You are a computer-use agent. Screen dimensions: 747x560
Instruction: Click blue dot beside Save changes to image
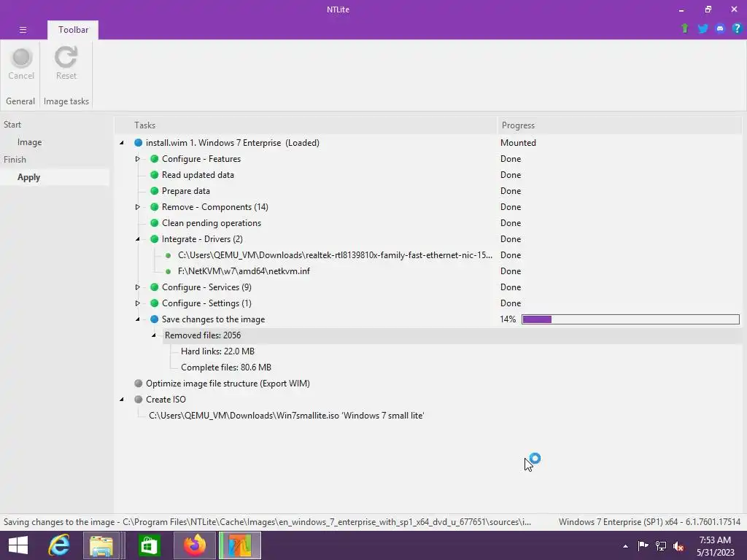point(155,319)
